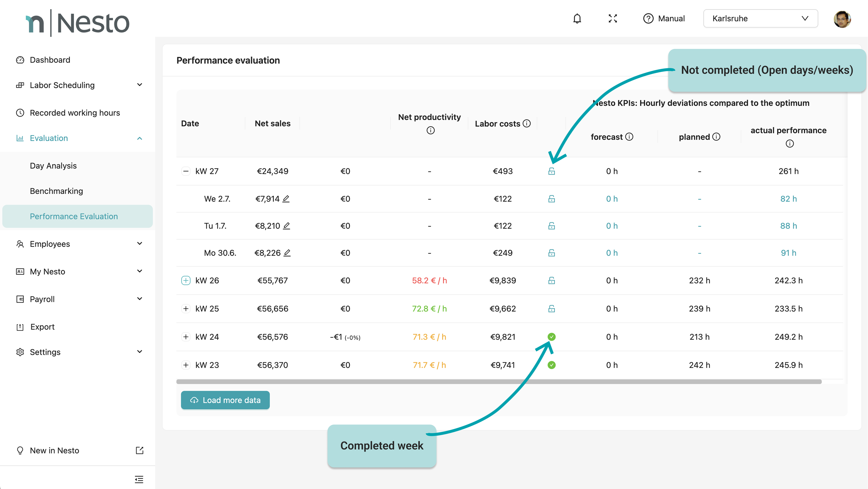The height and width of the screenshot is (489, 868).
Task: Edit net sales for We 2.7.
Action: click(x=286, y=199)
